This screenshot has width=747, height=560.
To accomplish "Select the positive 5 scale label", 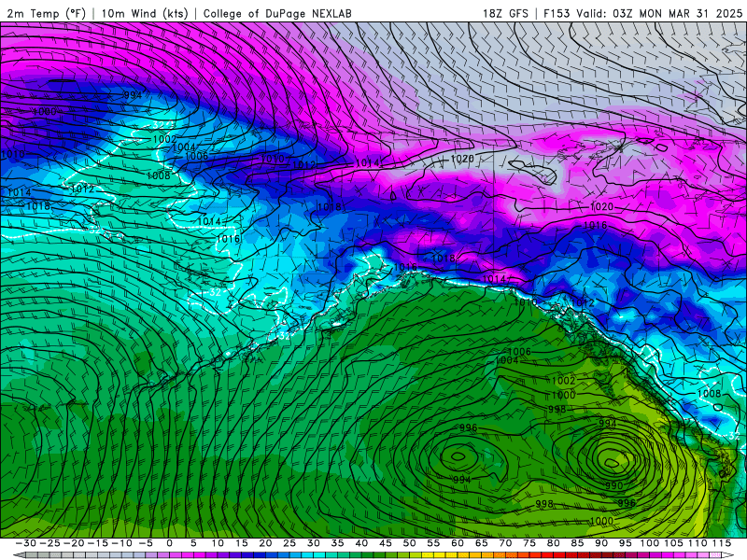I will click(193, 543).
